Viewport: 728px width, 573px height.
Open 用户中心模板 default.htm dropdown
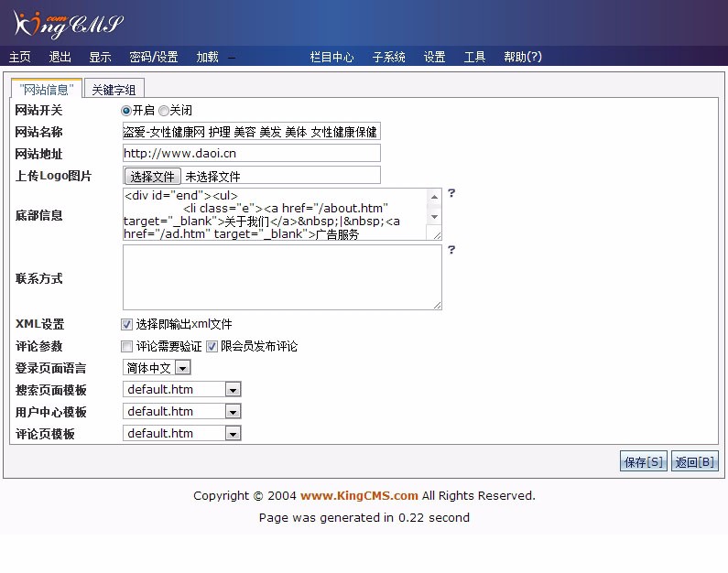coord(181,411)
